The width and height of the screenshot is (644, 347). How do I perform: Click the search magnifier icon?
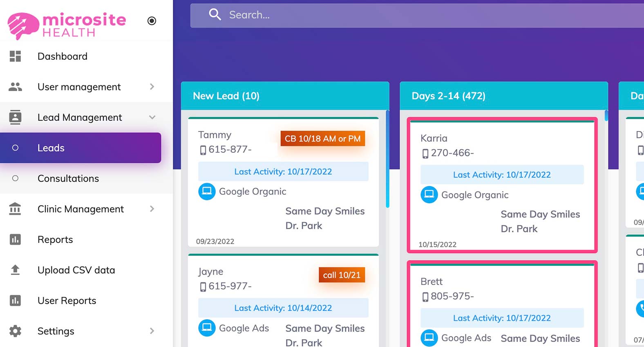pyautogui.click(x=215, y=15)
